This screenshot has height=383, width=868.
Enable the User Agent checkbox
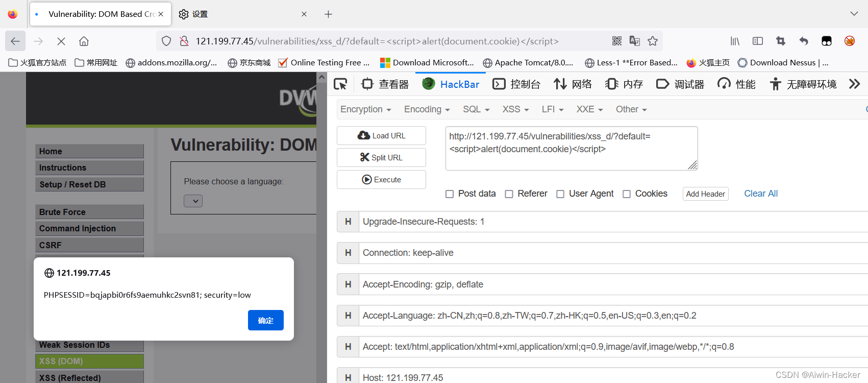(560, 194)
